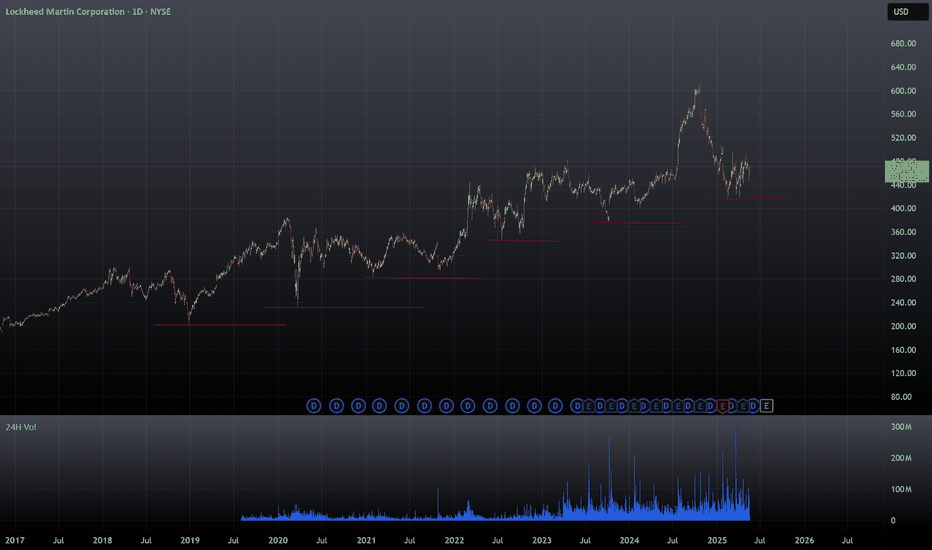Click the 2020 label on time axis
The width and height of the screenshot is (932, 550).
click(278, 540)
